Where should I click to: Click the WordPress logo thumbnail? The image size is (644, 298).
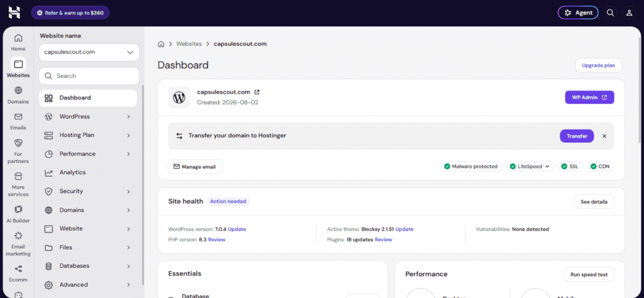[x=179, y=97]
